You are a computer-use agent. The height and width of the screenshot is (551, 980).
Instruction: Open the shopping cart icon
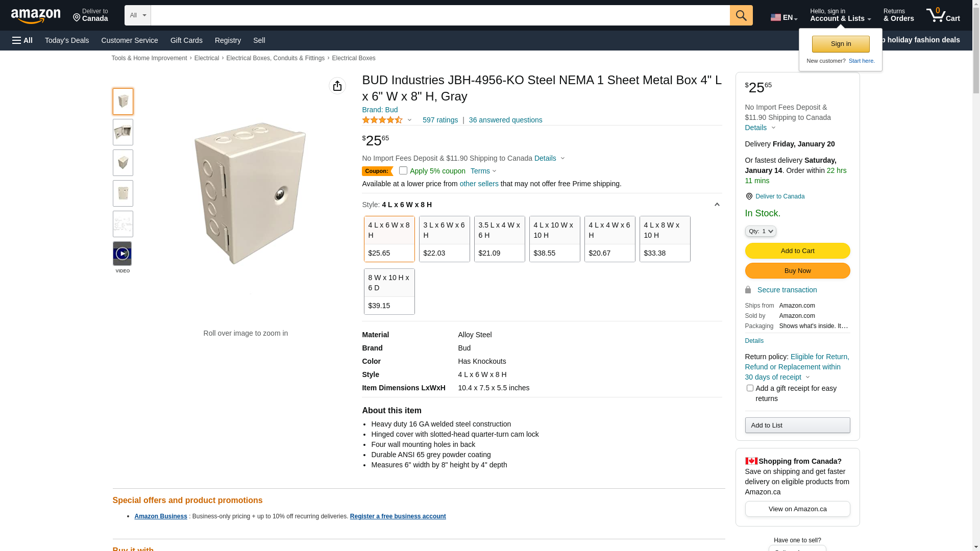[942, 15]
